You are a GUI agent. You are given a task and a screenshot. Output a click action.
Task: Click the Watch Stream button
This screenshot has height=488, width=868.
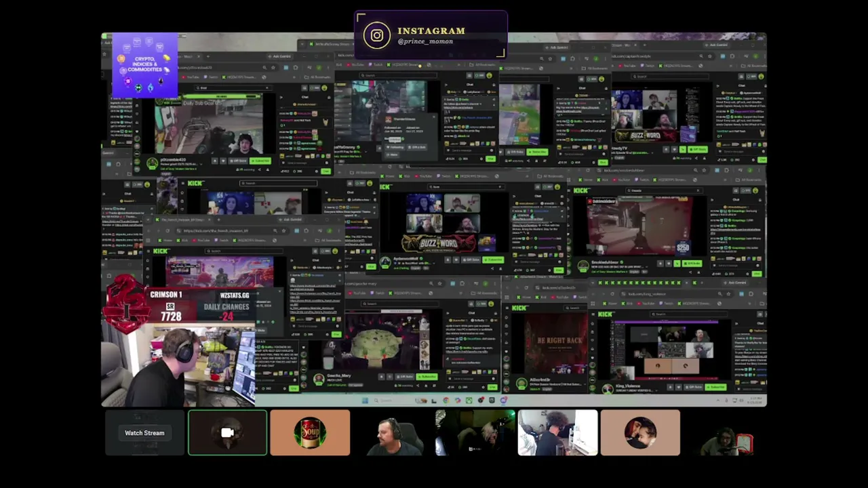[144, 433]
